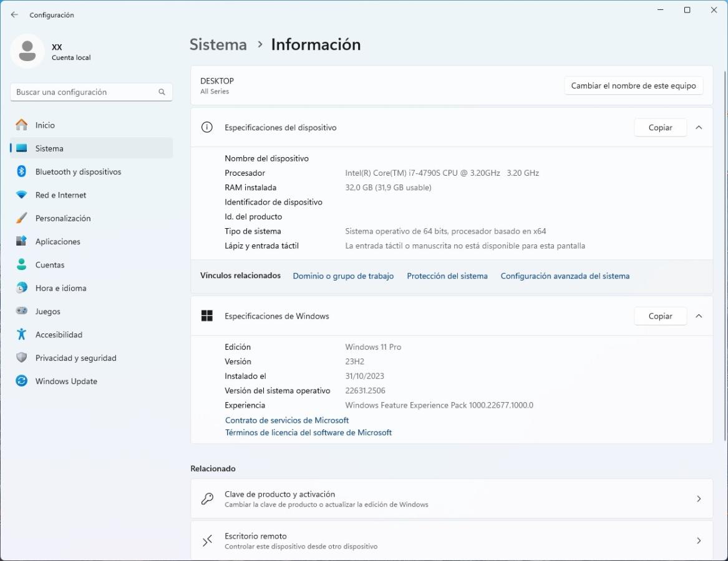This screenshot has height=561, width=728.
Task: Go to Cuentas in the sidebar
Action: (x=50, y=265)
